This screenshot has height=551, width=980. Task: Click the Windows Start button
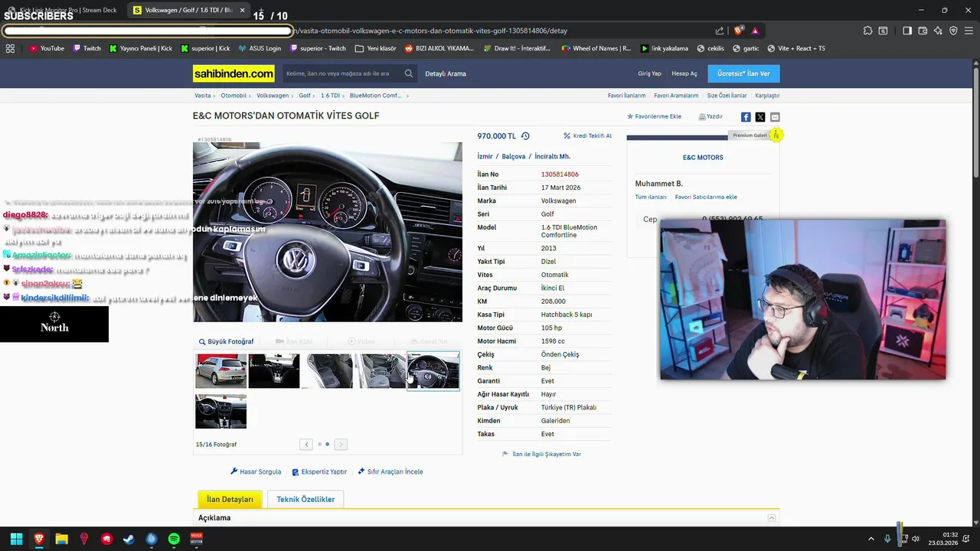(16, 540)
